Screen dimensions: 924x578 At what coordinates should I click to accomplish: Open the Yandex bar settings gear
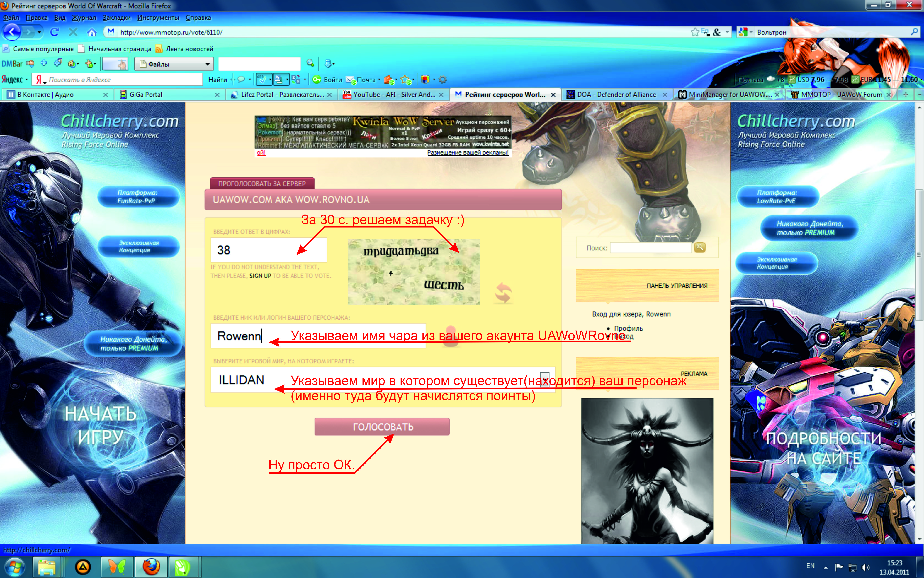click(443, 80)
